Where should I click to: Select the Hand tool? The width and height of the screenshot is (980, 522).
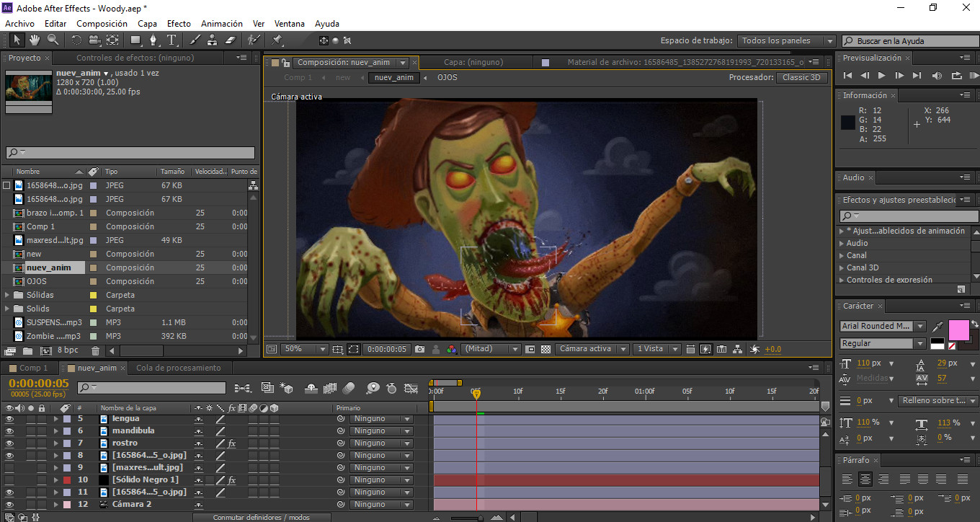pos(35,40)
